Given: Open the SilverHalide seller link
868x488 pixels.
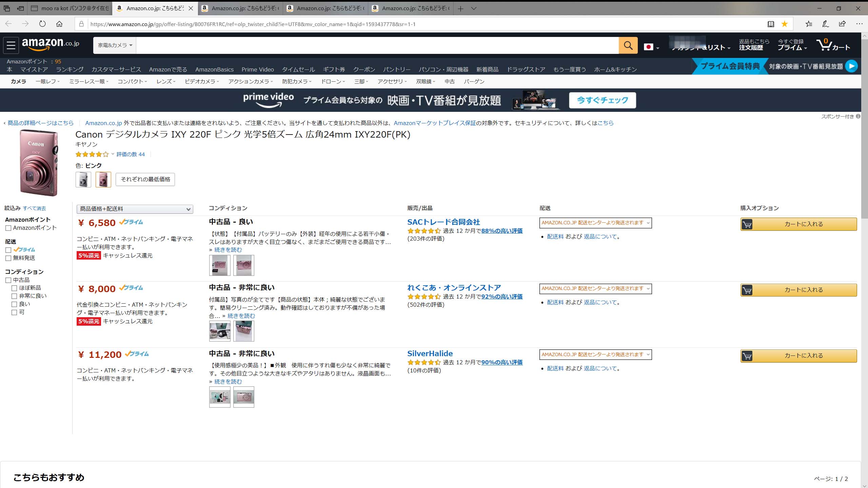Looking at the screenshot, I should click(x=430, y=353).
